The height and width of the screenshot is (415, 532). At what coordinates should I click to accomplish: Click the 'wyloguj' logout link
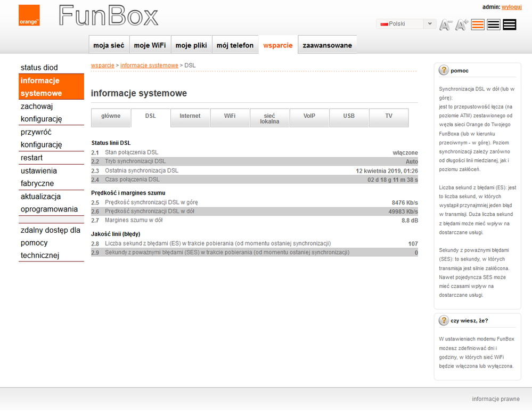(511, 7)
